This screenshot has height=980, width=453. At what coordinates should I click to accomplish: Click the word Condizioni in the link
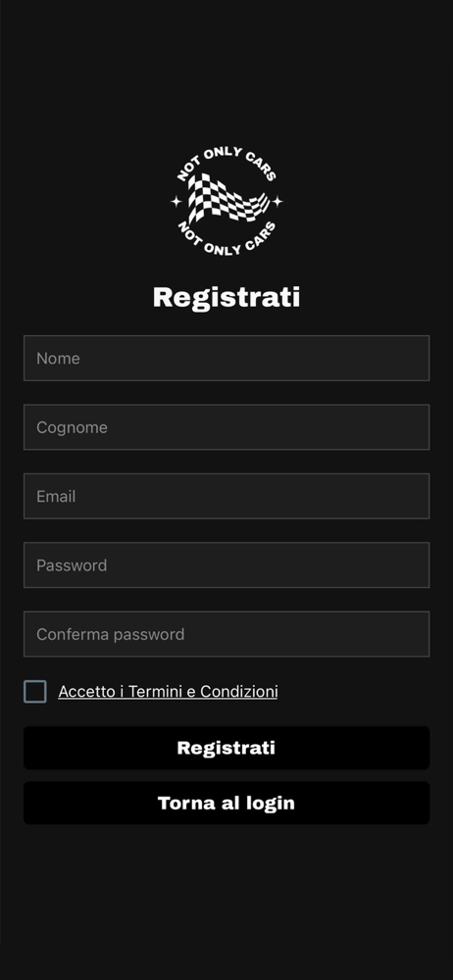[239, 691]
